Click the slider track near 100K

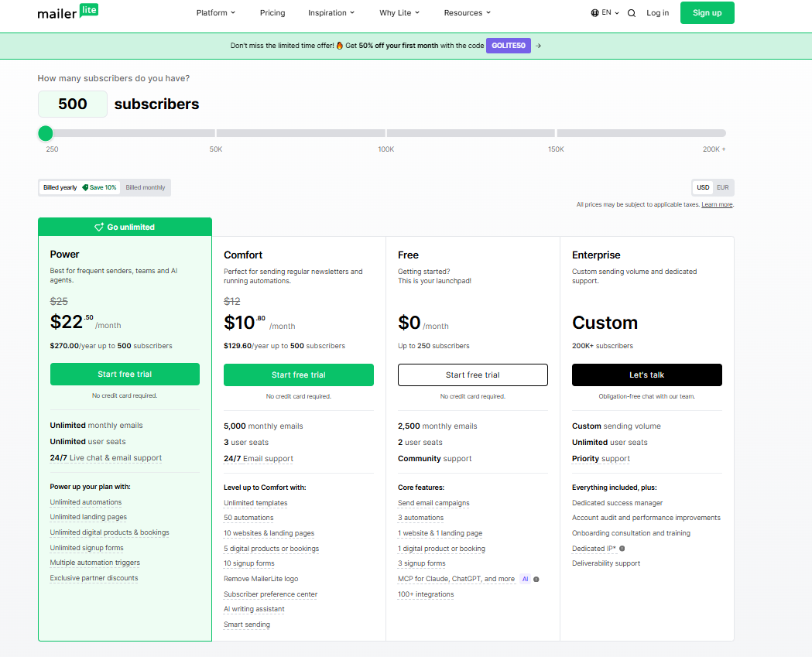pyautogui.click(x=385, y=133)
